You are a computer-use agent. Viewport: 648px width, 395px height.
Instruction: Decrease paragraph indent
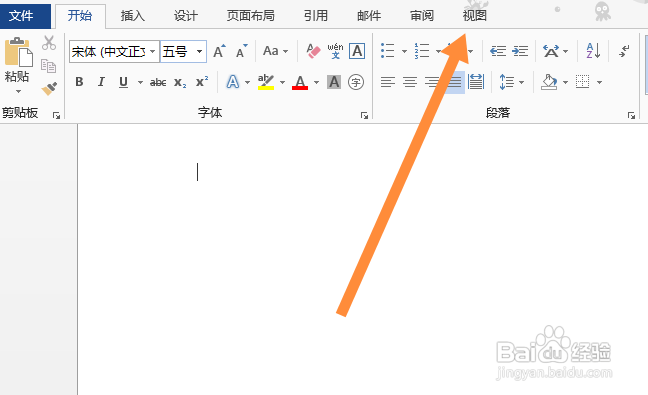click(498, 51)
